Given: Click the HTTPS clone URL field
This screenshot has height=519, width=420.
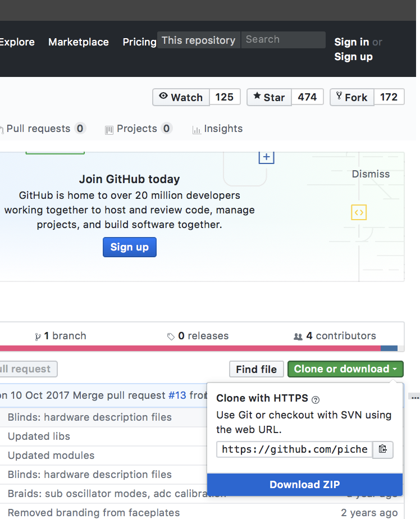Looking at the screenshot, I should pos(294,449).
